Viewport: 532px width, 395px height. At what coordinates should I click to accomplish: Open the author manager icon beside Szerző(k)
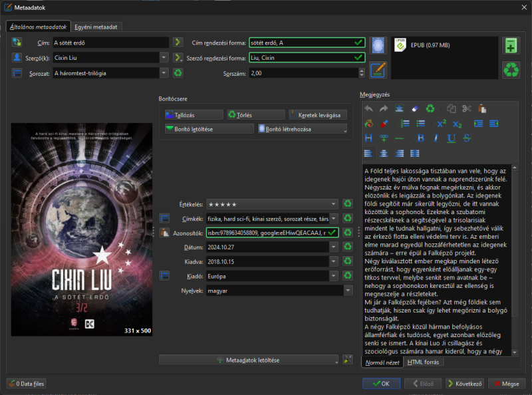[17, 58]
